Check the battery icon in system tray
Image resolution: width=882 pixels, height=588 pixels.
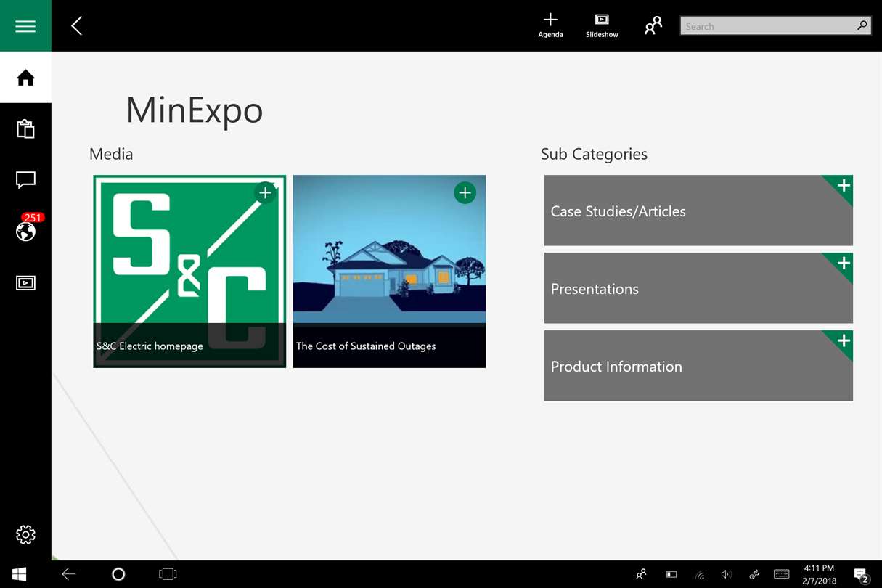671,575
